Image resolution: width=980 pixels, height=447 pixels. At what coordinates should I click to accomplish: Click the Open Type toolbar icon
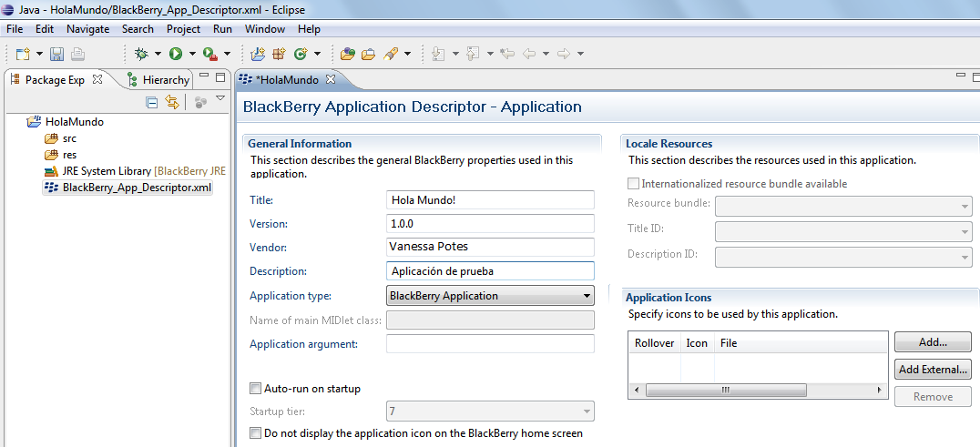click(x=347, y=55)
